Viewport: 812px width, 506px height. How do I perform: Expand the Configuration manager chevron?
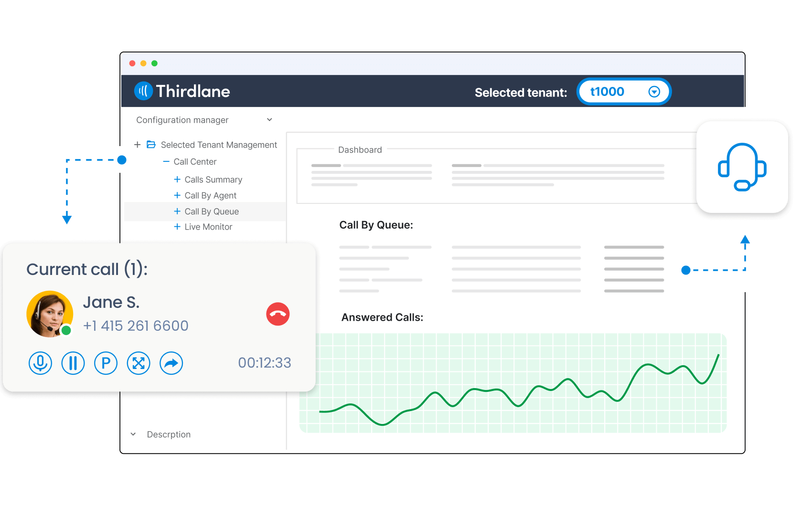[x=269, y=120]
